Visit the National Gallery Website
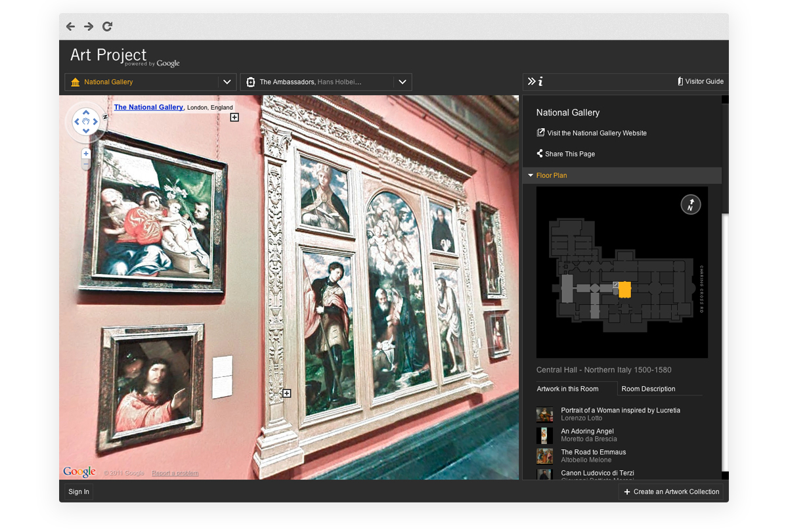The width and height of the screenshot is (788, 532). (x=592, y=133)
